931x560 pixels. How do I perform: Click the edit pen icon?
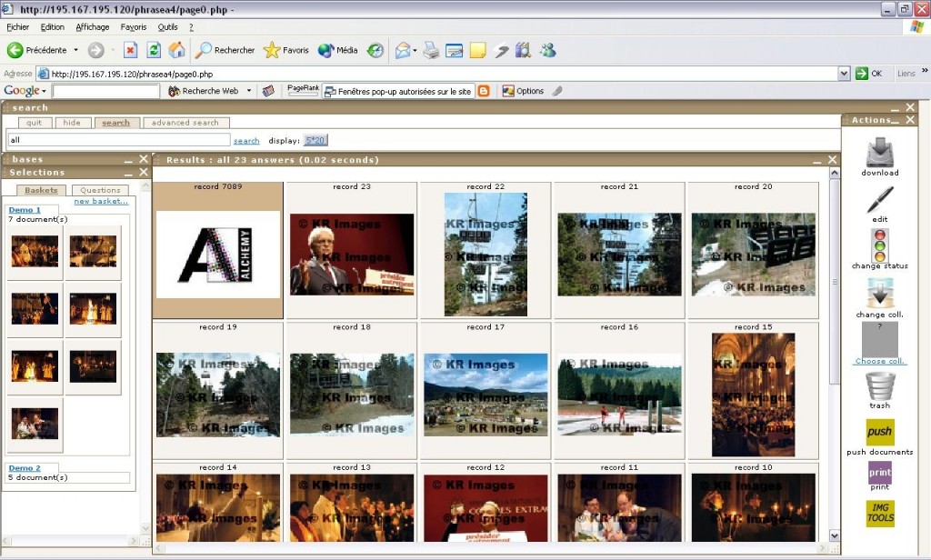click(x=879, y=199)
